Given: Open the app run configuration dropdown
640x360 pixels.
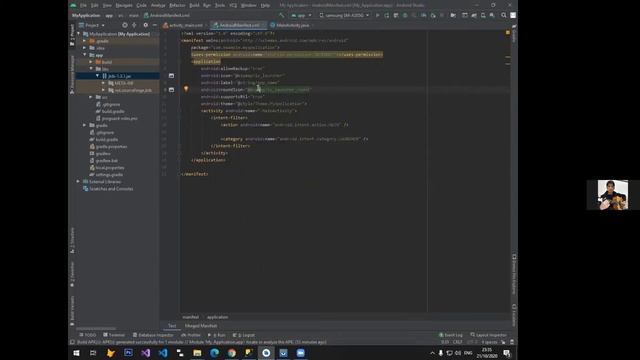Looking at the screenshot, I should 301,15.
